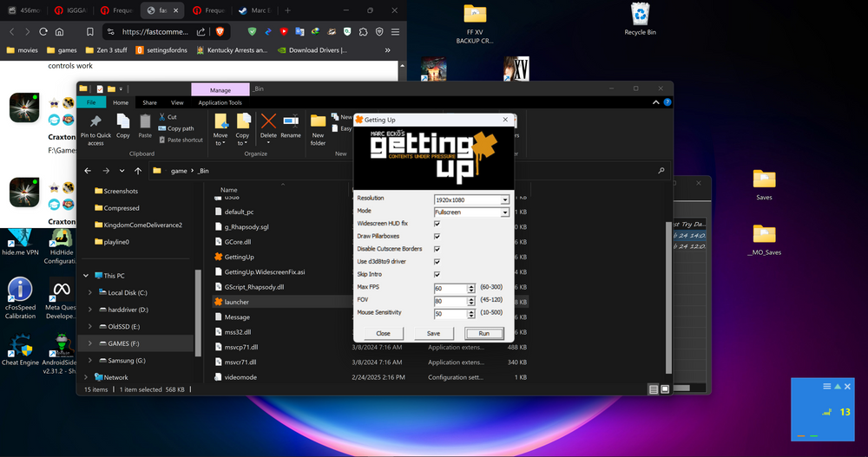Click the Mouse Sensitivity spinner arrows
868x457 pixels.
[x=471, y=314]
